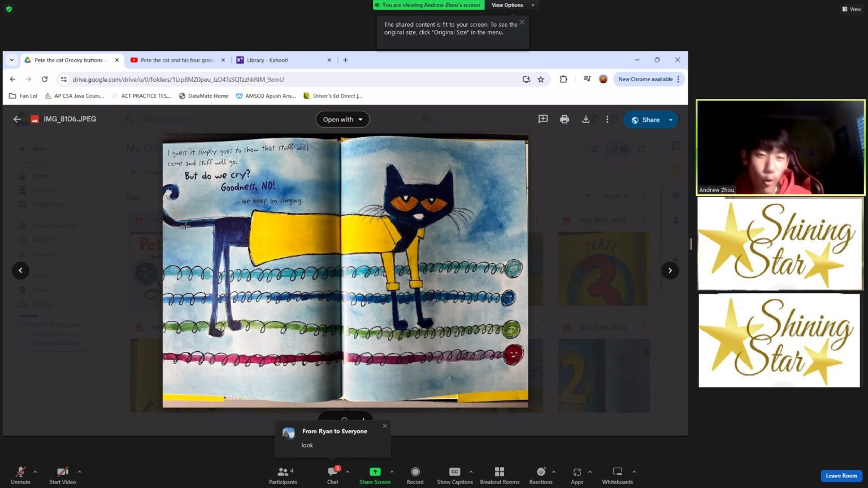Switch to the YouTube Pete the cat tab
Screen dimensions: 868x488
click(177, 60)
